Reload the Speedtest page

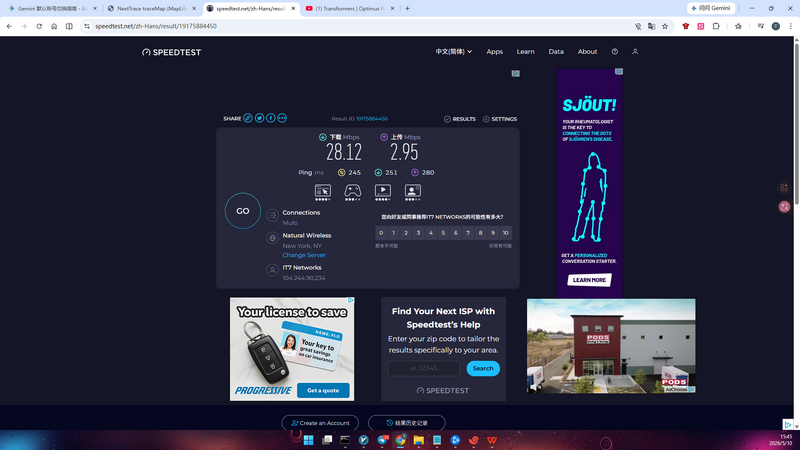pyautogui.click(x=39, y=26)
